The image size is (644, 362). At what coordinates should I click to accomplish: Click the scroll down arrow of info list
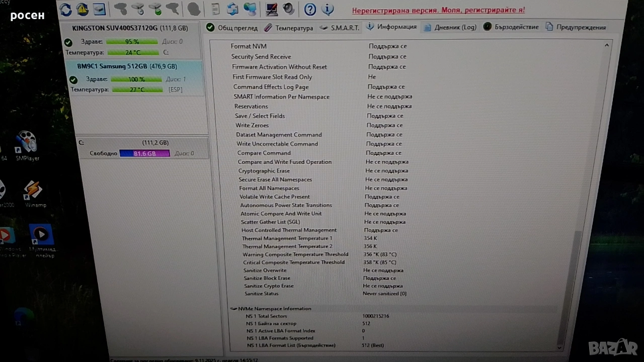pos(560,347)
